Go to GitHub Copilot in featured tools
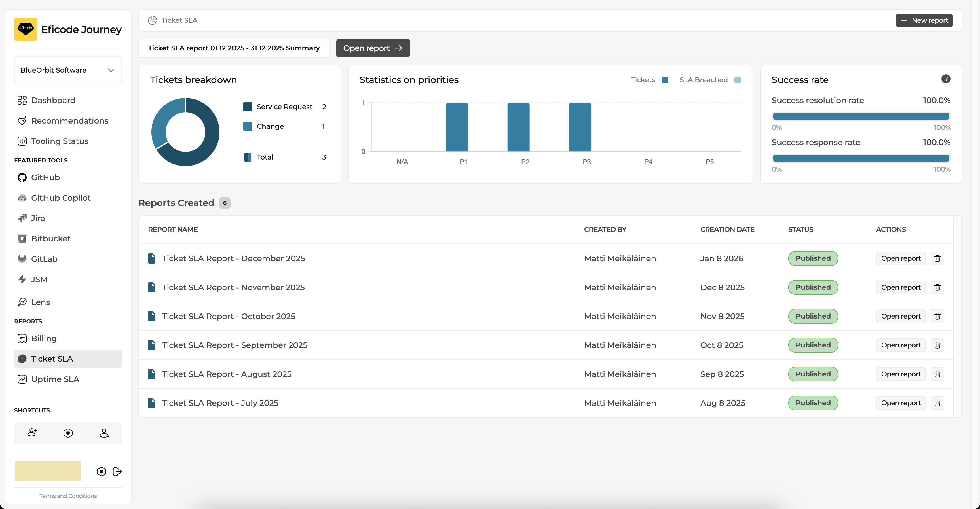This screenshot has height=509, width=980. click(60, 198)
